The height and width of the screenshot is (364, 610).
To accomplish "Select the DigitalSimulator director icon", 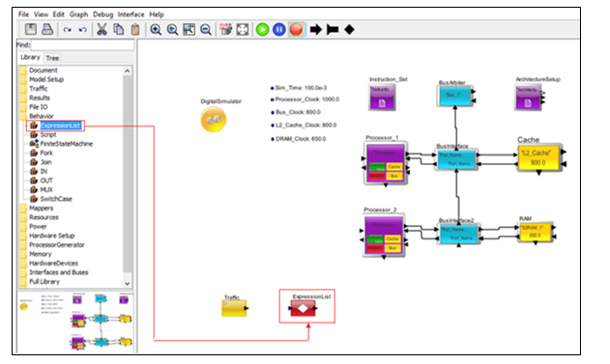I will (x=214, y=120).
